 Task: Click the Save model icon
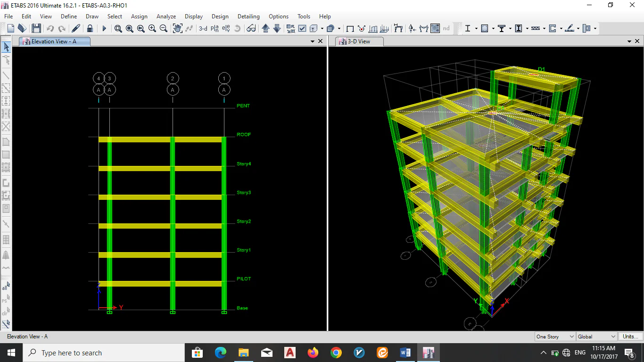click(x=36, y=29)
